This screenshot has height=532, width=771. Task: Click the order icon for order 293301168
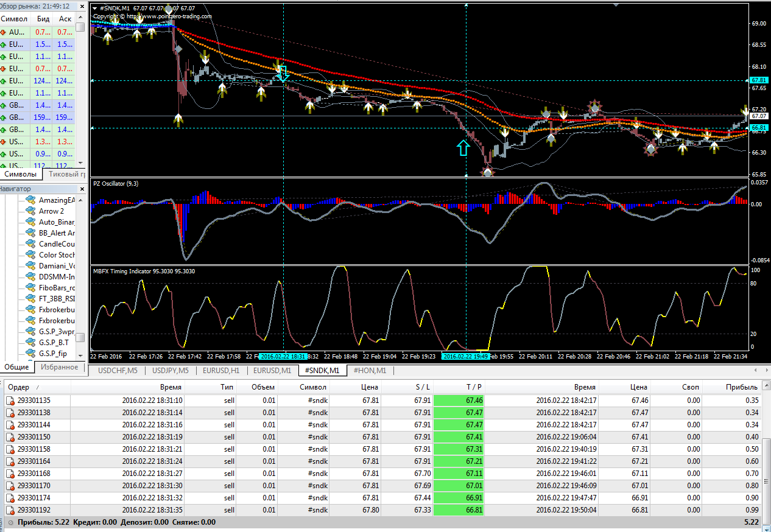tap(10, 474)
